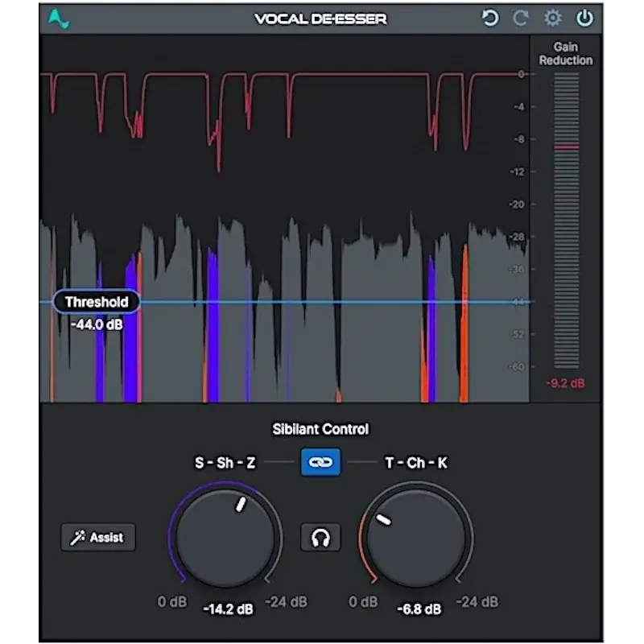
Task: Click the -44.0 dB threshold value
Action: click(x=97, y=325)
